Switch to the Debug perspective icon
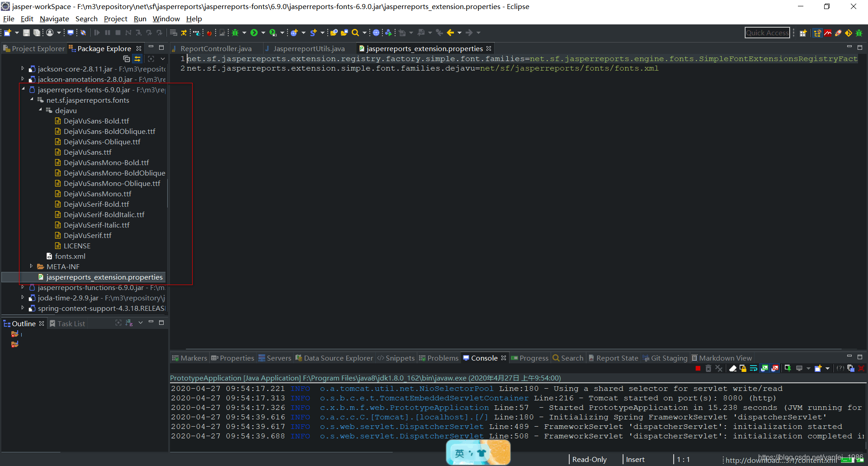 click(859, 33)
